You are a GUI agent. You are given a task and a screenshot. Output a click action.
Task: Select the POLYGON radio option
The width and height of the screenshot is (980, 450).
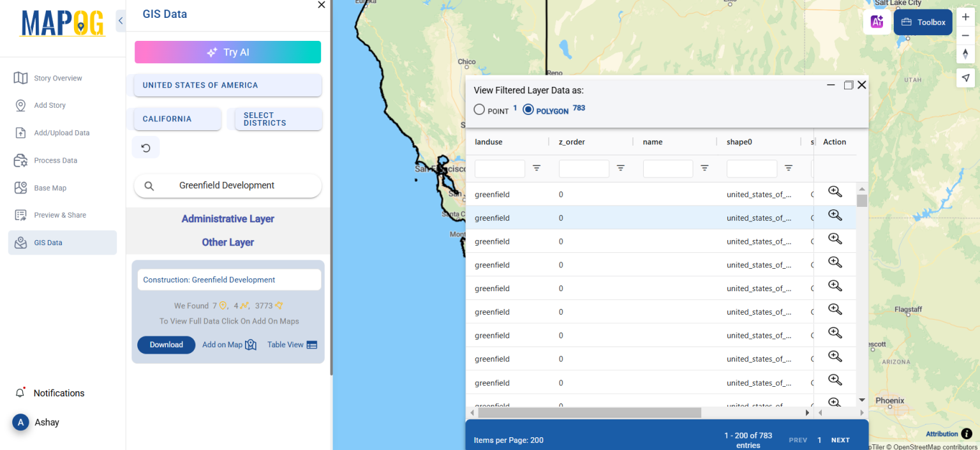[x=528, y=109]
